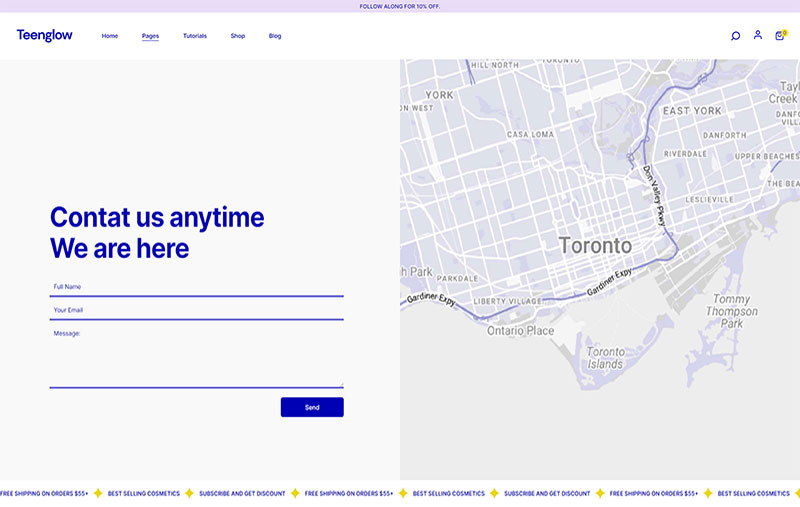Image resolution: width=800 pixels, height=507 pixels.
Task: Open the user account icon
Action: (x=757, y=35)
